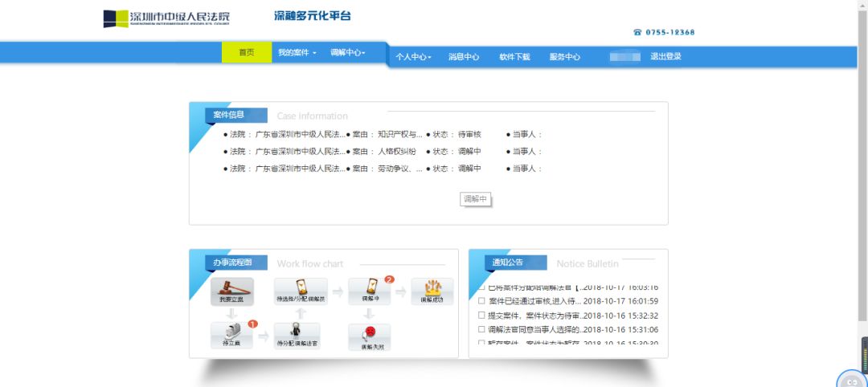Open the 调解中心 dropdown menu
The width and height of the screenshot is (868, 387).
[x=347, y=53]
